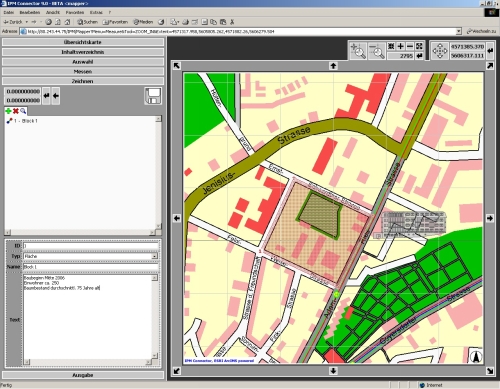Click the magnifier icon above drawing list
This screenshot has width=500, height=389.
23,111
